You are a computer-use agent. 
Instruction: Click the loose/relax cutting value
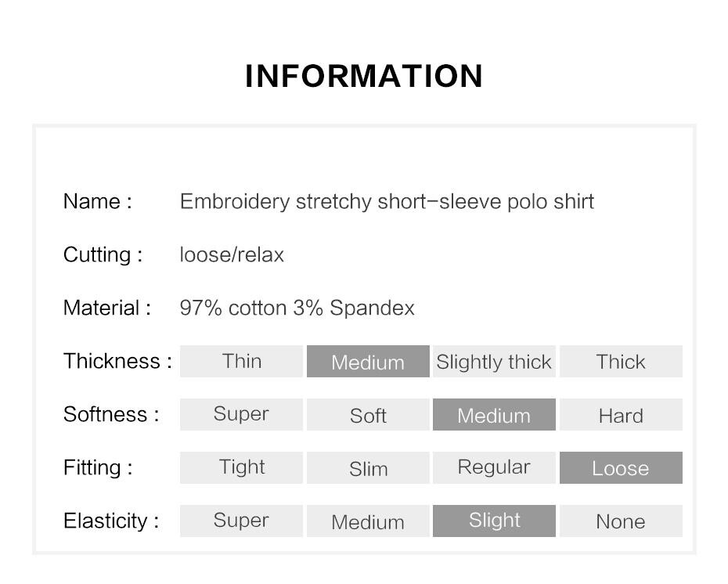click(x=232, y=255)
